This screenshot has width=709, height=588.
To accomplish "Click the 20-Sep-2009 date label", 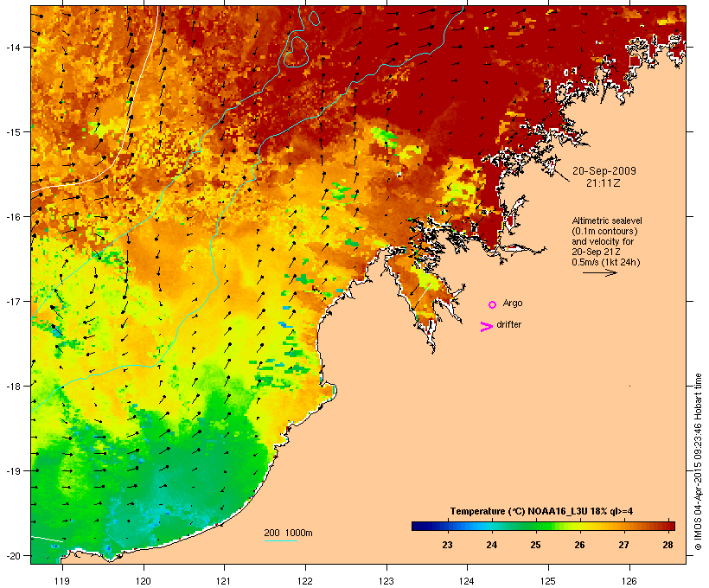I will point(604,171).
